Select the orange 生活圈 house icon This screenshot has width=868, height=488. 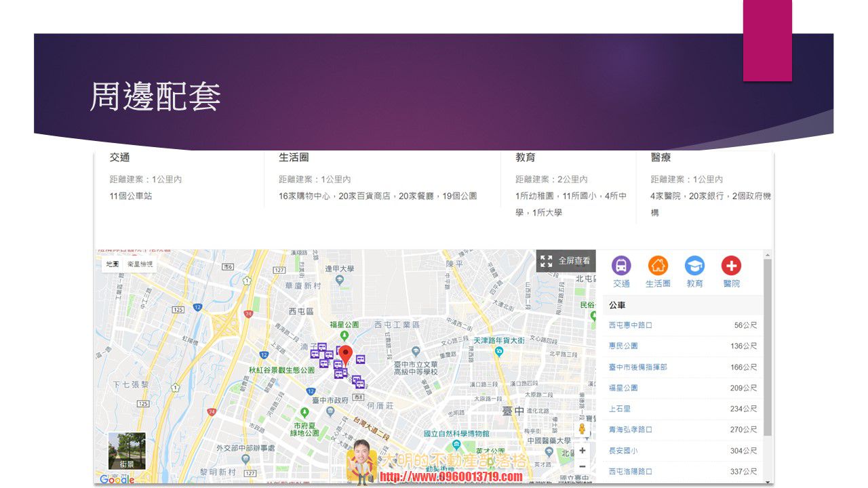[658, 266]
